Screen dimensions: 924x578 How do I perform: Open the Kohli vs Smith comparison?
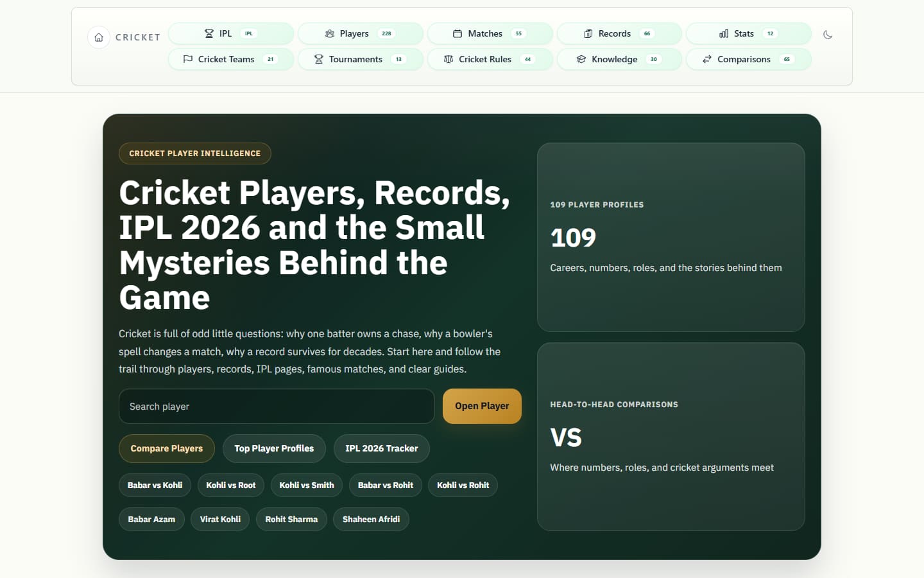pyautogui.click(x=307, y=485)
